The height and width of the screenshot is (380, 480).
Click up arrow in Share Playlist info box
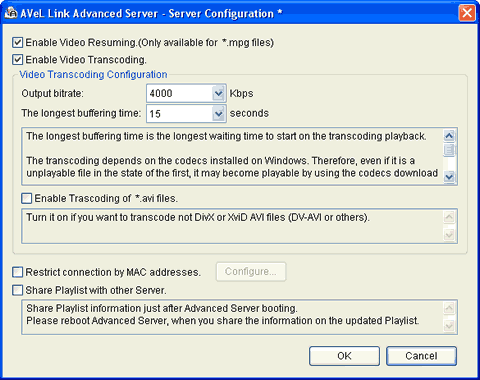[x=449, y=308]
